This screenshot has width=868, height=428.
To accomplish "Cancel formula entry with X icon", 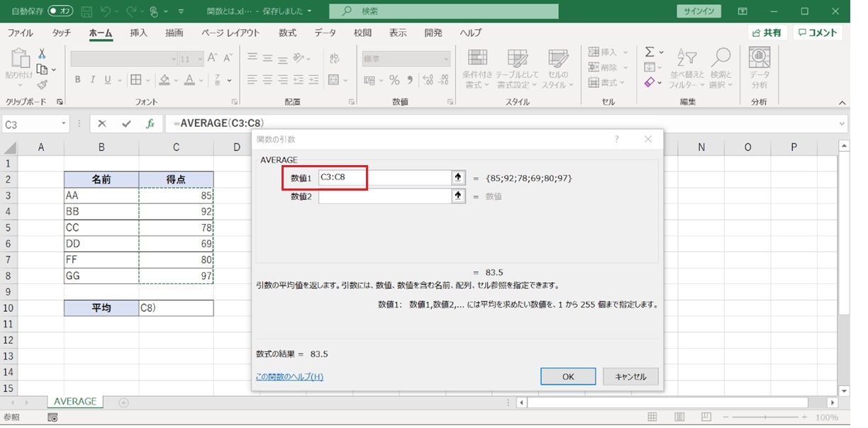I will point(102,123).
